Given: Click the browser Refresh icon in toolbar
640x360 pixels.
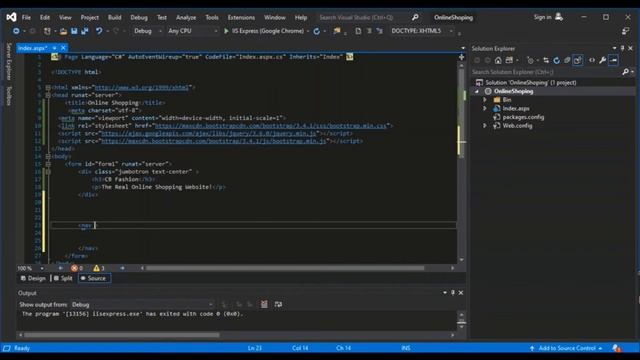Looking at the screenshot, I should coord(316,31).
